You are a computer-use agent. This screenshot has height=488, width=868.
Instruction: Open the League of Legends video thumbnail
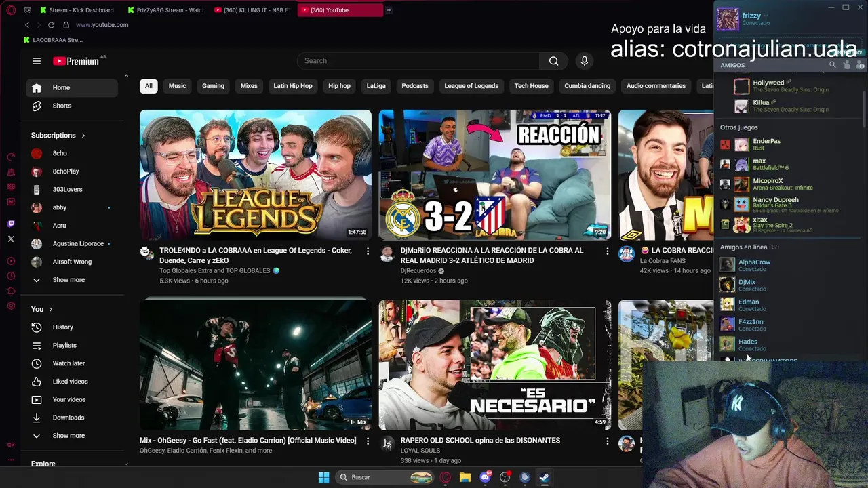coord(256,175)
